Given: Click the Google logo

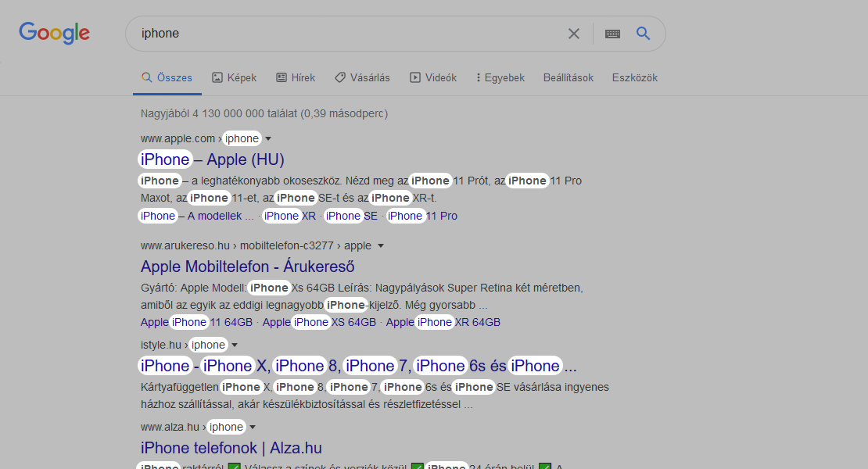Looking at the screenshot, I should pyautogui.click(x=54, y=33).
